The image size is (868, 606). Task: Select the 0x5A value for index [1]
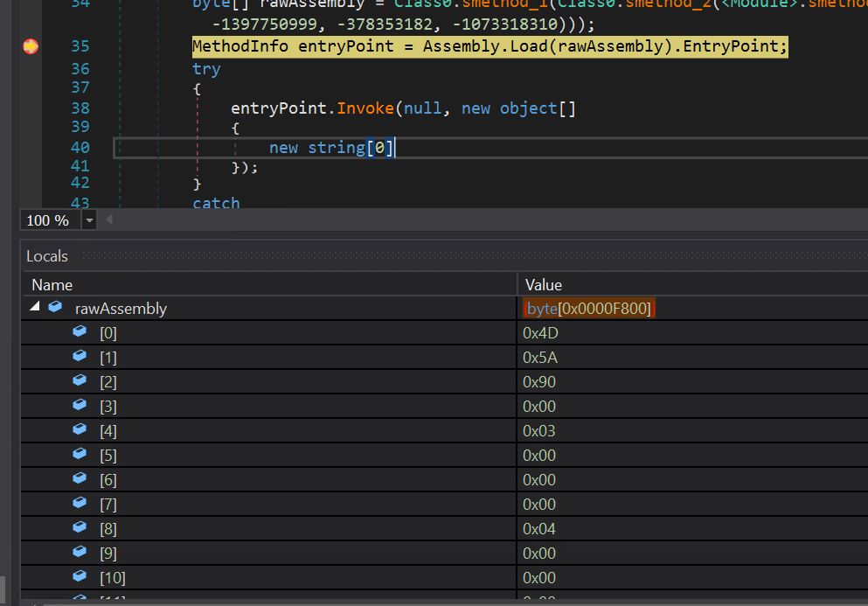point(539,358)
